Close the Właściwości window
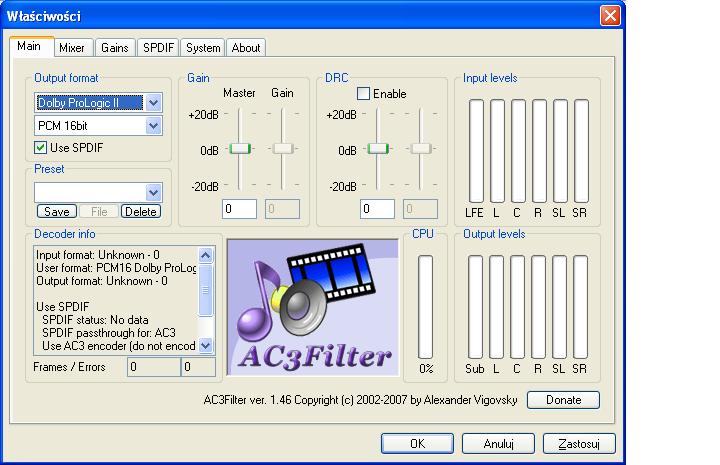The height and width of the screenshot is (465, 720). coord(610,16)
